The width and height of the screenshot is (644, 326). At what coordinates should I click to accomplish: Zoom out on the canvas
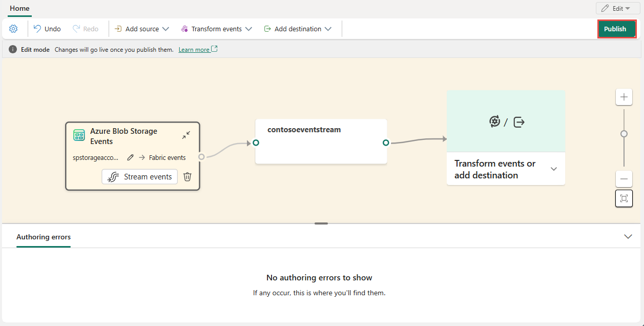click(624, 179)
